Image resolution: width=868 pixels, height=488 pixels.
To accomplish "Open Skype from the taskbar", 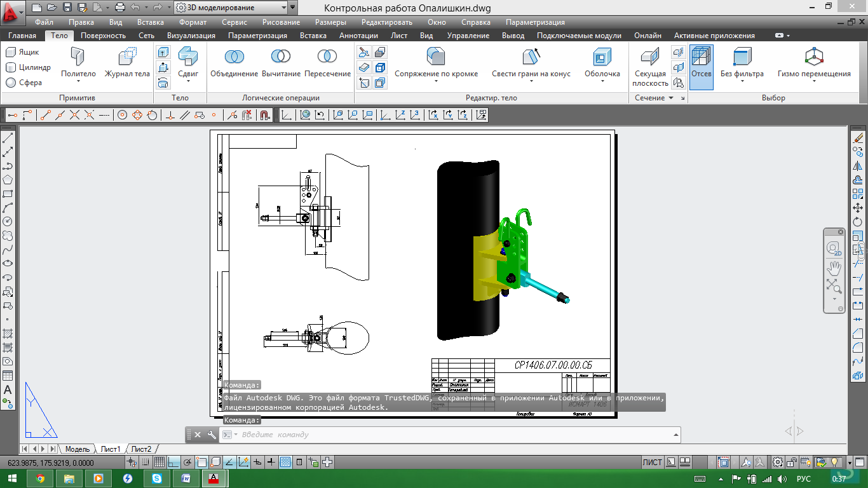I will pyautogui.click(x=157, y=478).
